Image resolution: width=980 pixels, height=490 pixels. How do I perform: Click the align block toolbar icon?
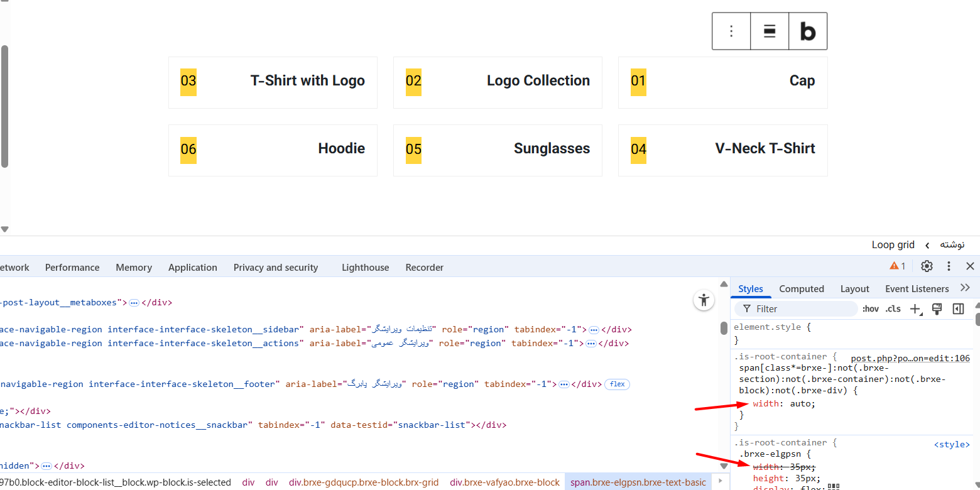click(x=770, y=31)
